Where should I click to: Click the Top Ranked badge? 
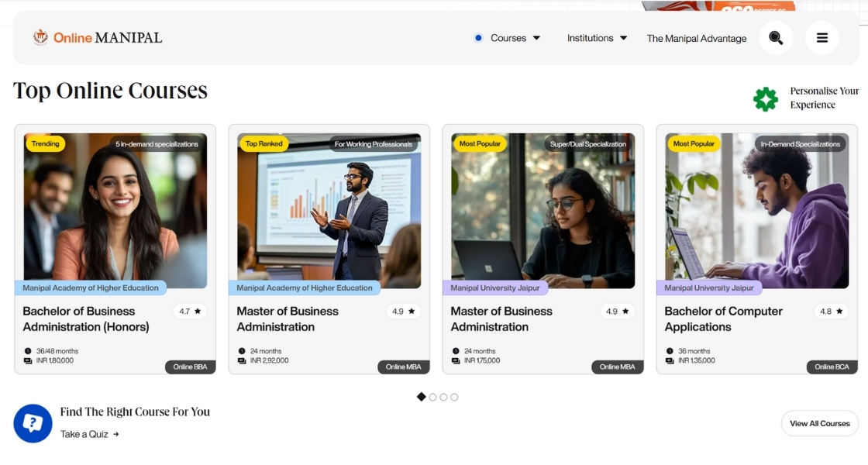pos(264,144)
